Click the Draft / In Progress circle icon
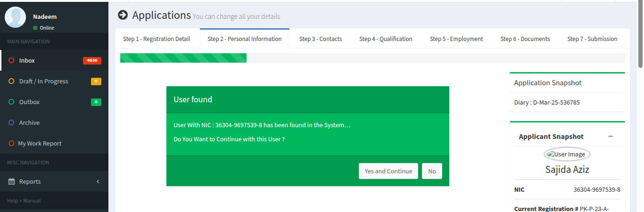 [x=11, y=81]
